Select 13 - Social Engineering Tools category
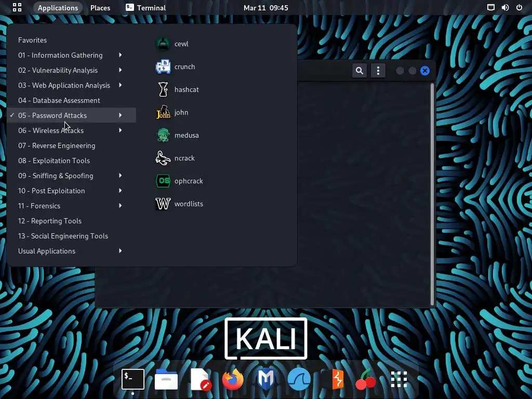Viewport: 532px width, 399px height. [x=71, y=236]
